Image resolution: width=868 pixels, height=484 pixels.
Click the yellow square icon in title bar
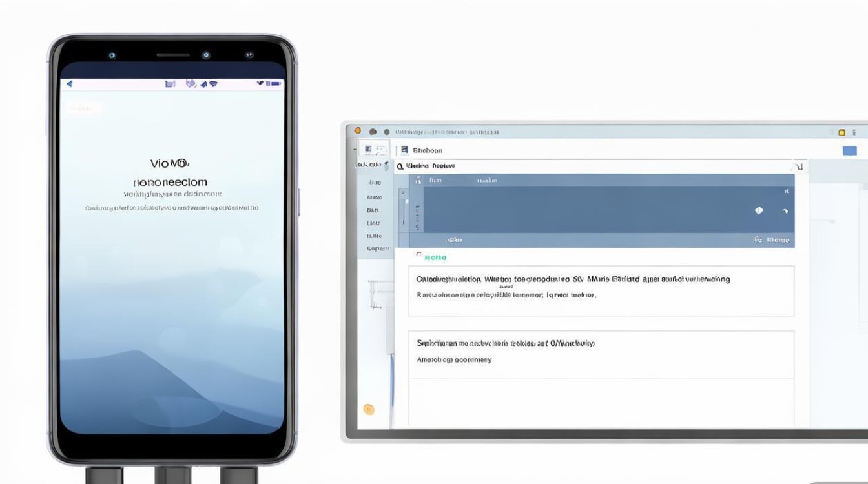coord(842,132)
